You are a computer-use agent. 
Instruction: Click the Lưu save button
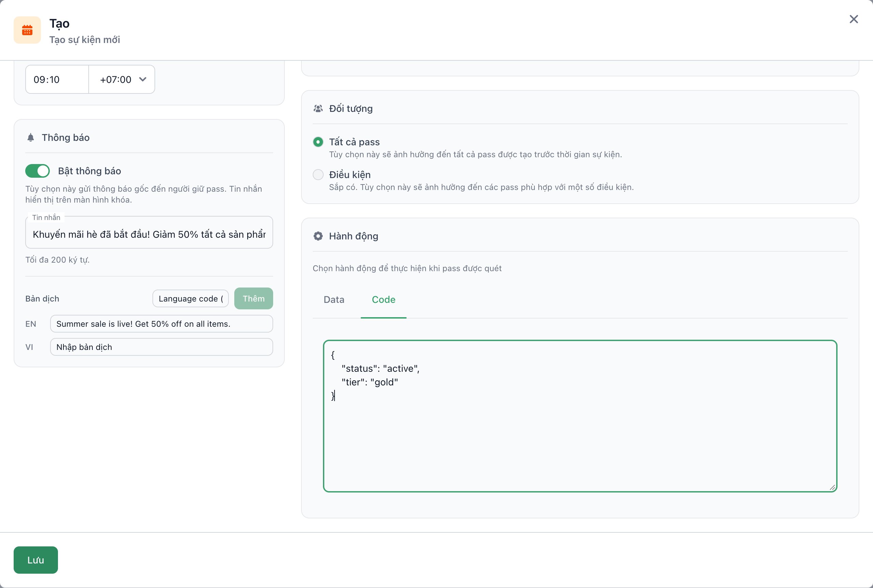tap(35, 560)
